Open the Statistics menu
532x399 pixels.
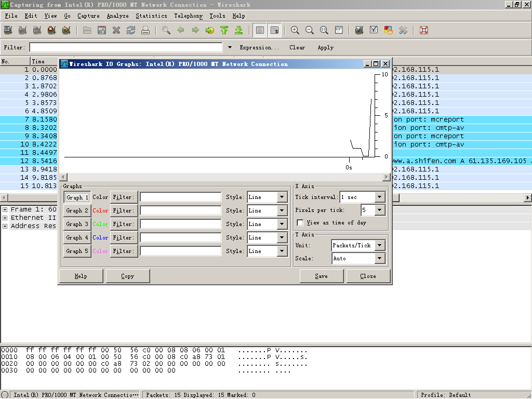[x=151, y=16]
